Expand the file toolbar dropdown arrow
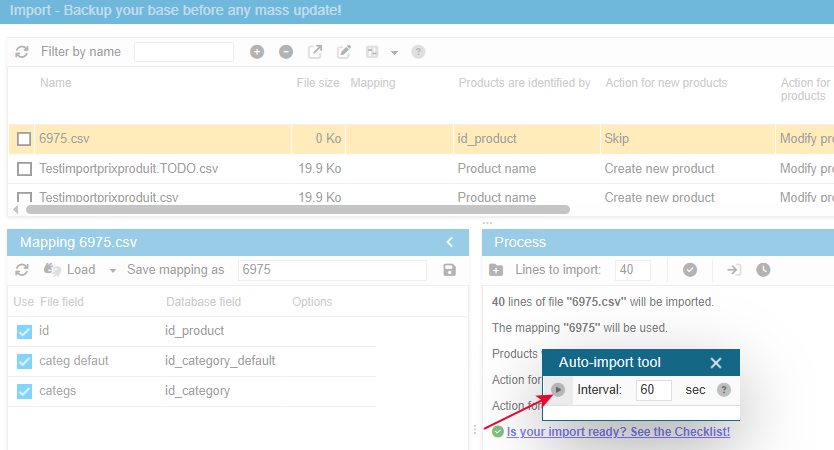The height and width of the screenshot is (450, 834). pos(394,53)
